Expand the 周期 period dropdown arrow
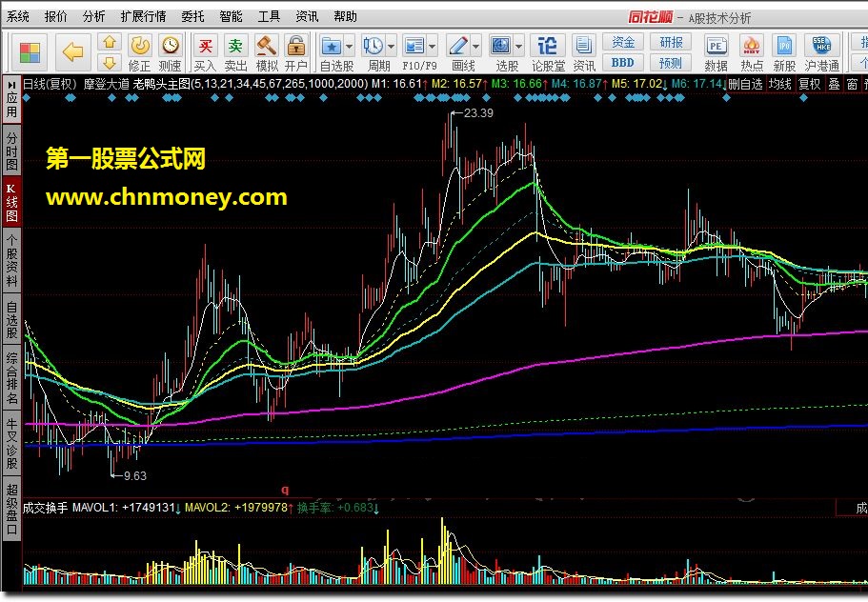 pyautogui.click(x=392, y=47)
